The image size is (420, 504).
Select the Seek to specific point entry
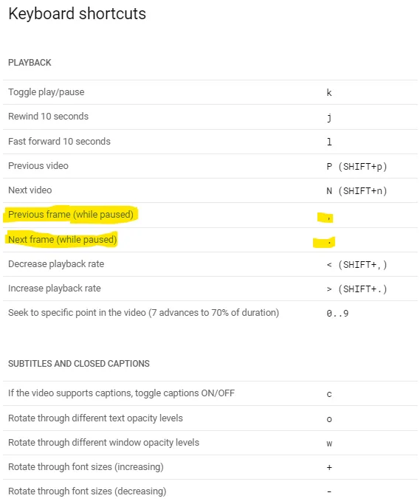coord(143,312)
